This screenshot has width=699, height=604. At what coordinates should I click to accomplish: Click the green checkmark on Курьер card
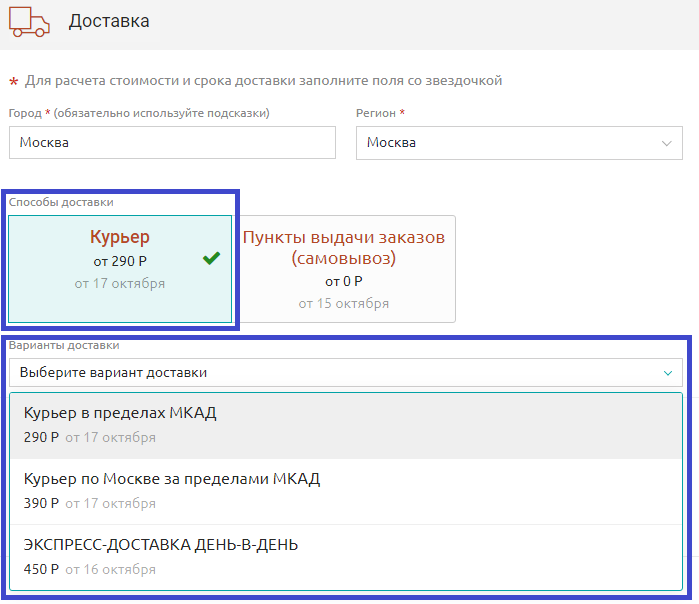[x=211, y=258]
